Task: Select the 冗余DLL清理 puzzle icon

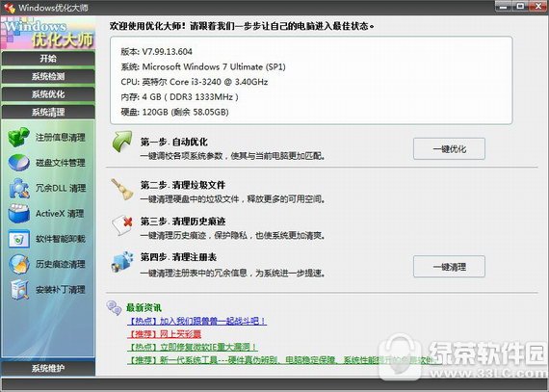Action: 19,189
